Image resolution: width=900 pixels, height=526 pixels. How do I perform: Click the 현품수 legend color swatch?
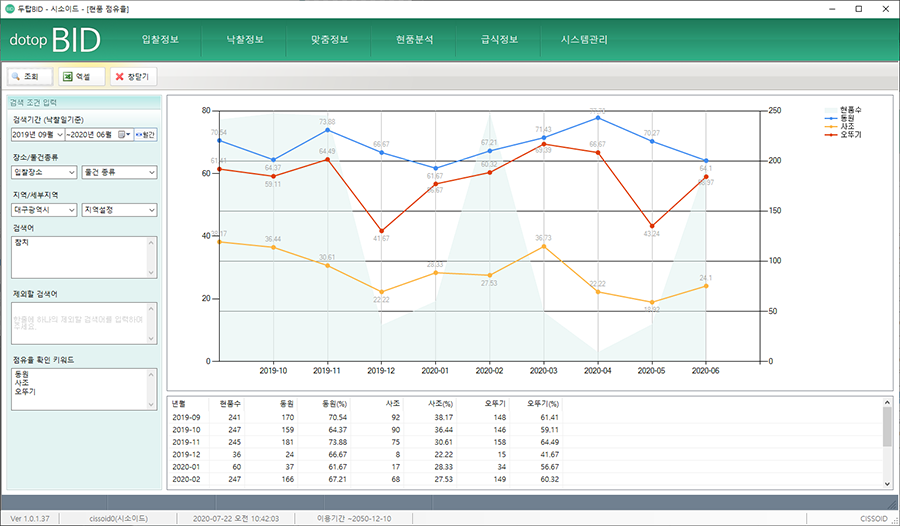830,109
